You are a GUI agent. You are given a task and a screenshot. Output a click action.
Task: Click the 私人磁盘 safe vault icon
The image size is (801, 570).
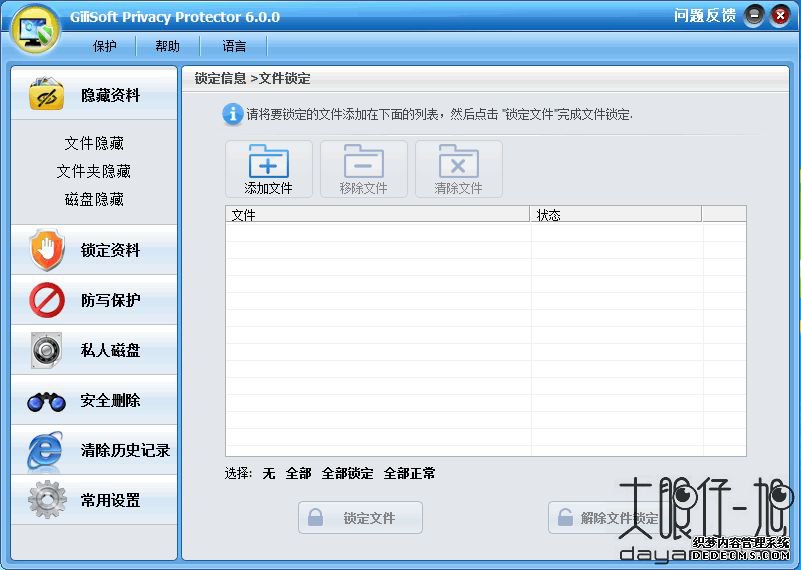[x=46, y=350]
